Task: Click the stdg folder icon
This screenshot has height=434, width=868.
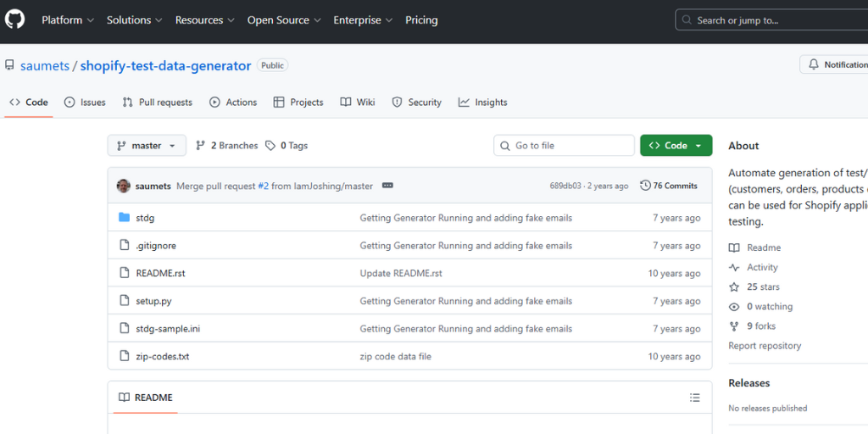Action: [125, 218]
